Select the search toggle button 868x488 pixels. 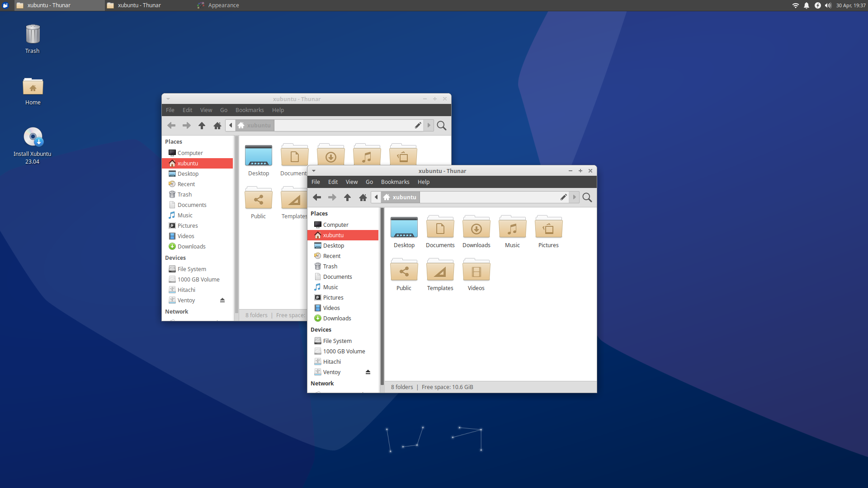pos(587,197)
